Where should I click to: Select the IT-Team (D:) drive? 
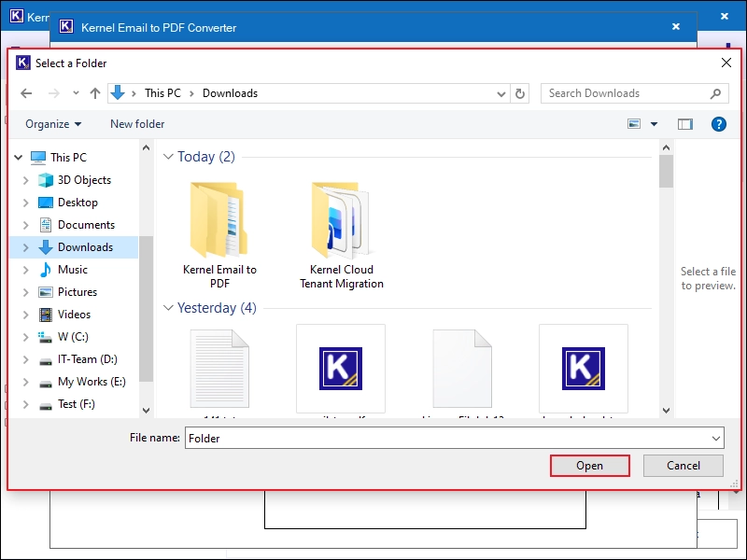coord(87,359)
